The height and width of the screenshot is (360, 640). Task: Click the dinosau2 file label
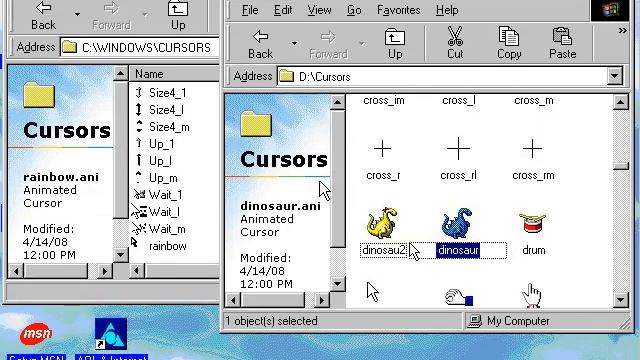coord(384,250)
